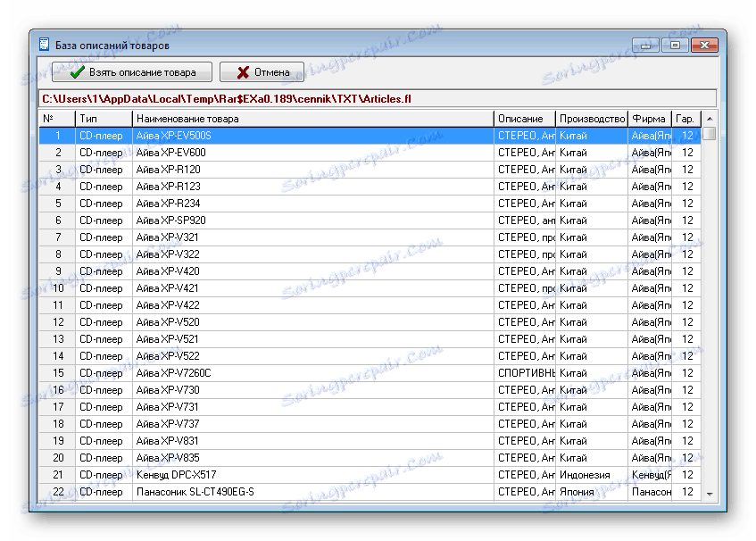Sort by the 'Тип' column header
This screenshot has width=756, height=541.
tap(104, 119)
